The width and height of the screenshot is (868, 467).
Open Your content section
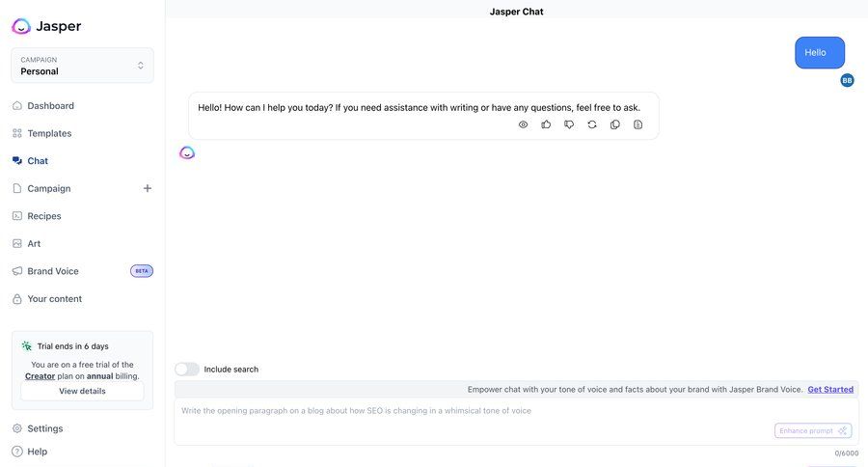pyautogui.click(x=55, y=298)
